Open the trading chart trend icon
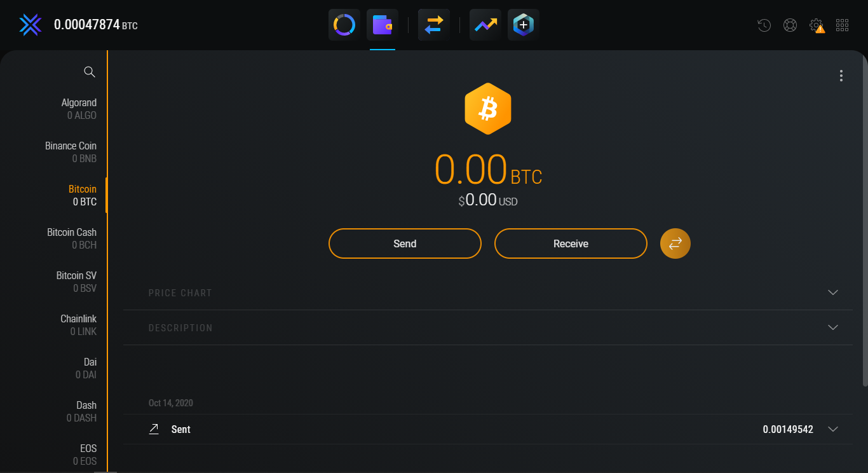Viewport: 868px width, 473px height. coord(485,25)
